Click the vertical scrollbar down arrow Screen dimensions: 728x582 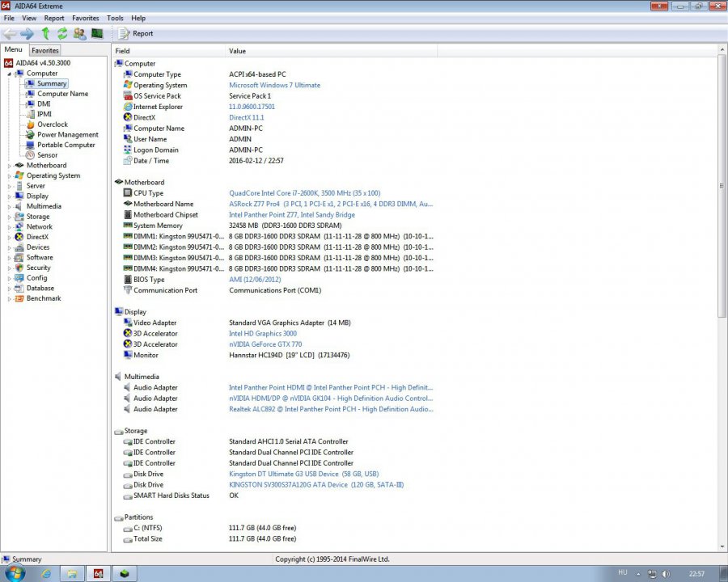pyautogui.click(x=722, y=546)
